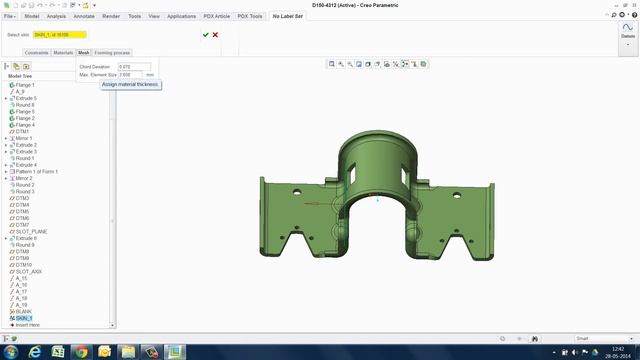Click the Select skin collector field

click(60, 35)
